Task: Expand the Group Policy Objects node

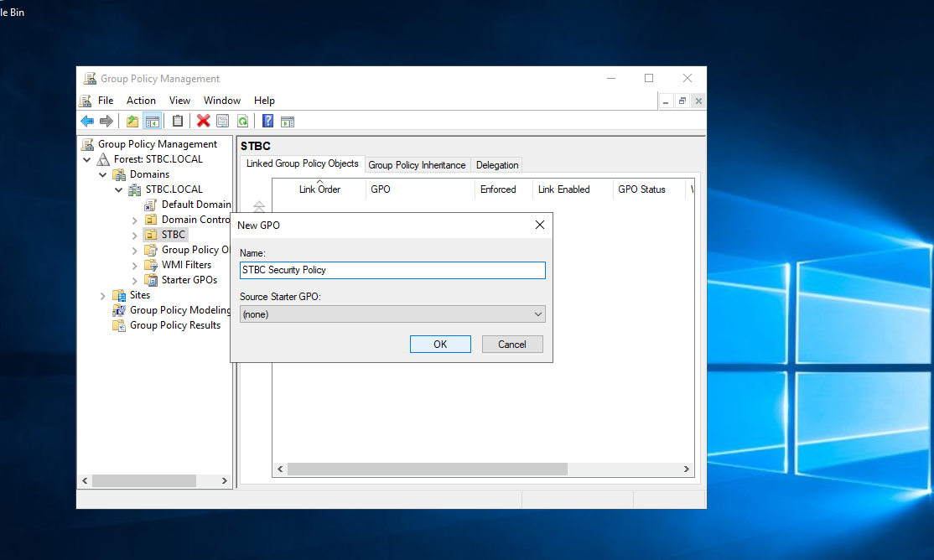Action: coord(135,251)
